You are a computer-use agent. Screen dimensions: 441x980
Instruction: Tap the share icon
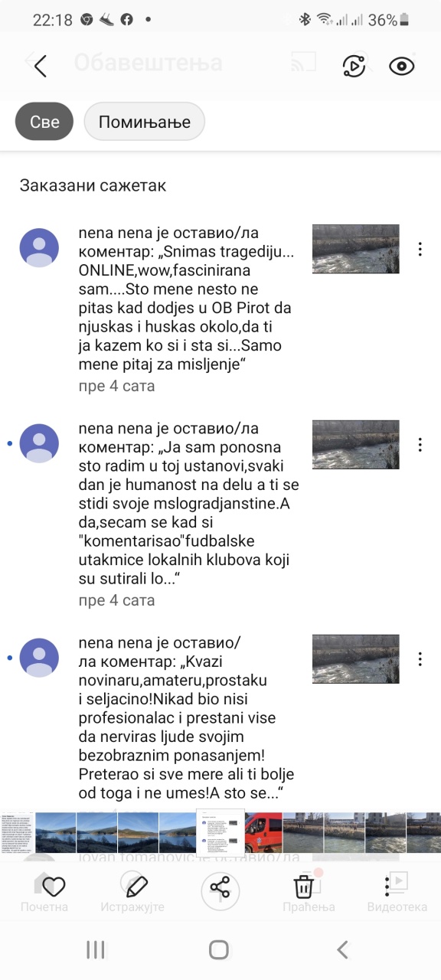[x=220, y=888]
